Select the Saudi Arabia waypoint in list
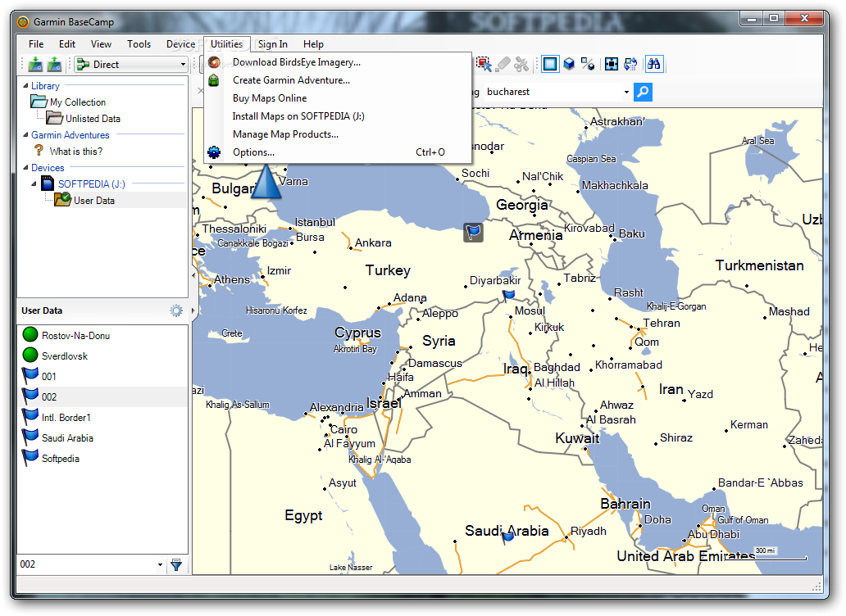The height and width of the screenshot is (616, 846). (102, 437)
